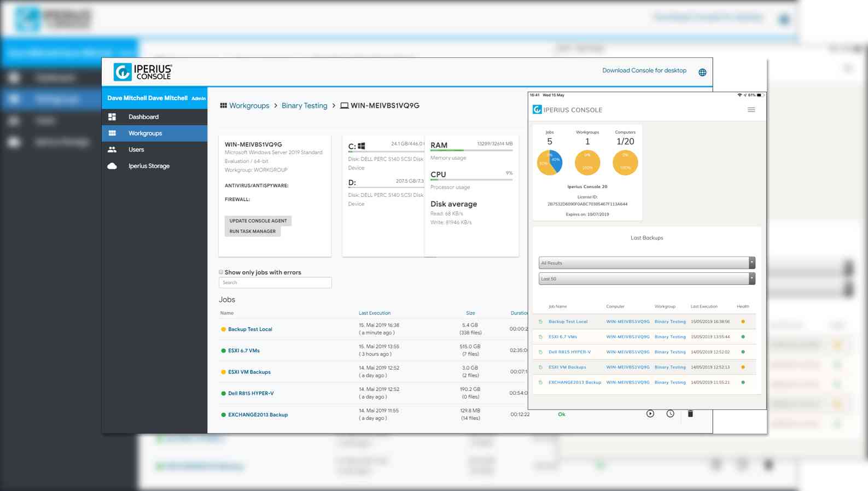Click row icon beside tablet ESXI VM Backups
Viewport: 868px width, 491px height.
[540, 367]
